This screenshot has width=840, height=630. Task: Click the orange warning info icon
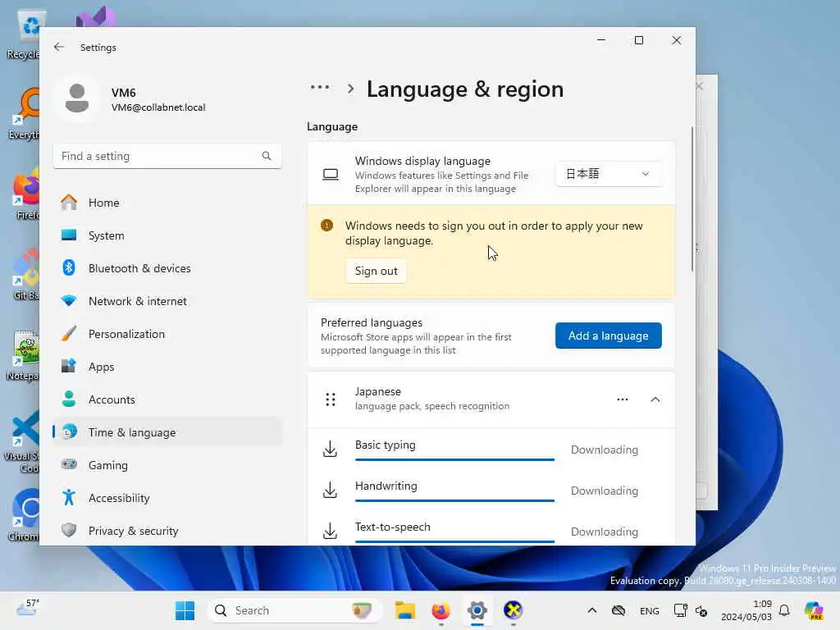click(x=326, y=226)
